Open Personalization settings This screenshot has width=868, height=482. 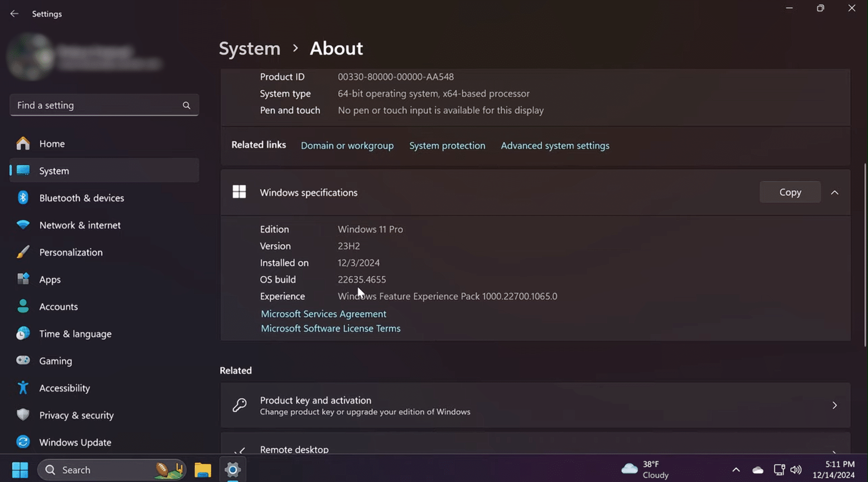[104, 252]
